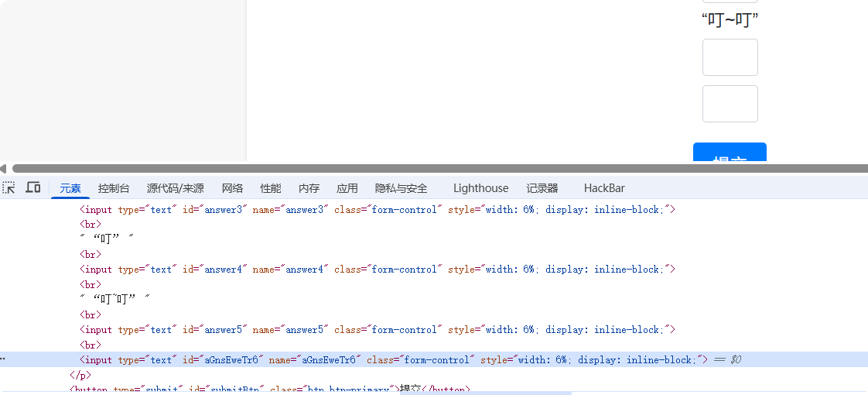Open the 隐私与安全 tab
The image size is (868, 395).
coord(402,188)
